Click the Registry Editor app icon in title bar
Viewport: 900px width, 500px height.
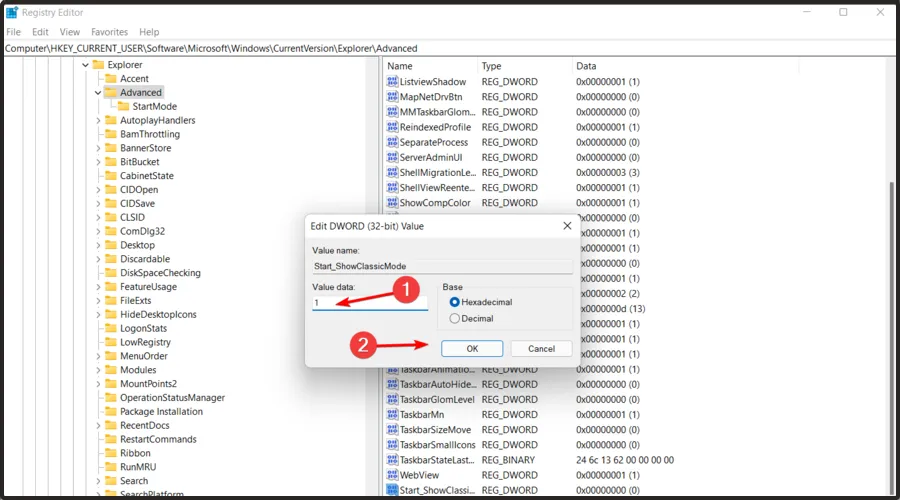[12, 12]
